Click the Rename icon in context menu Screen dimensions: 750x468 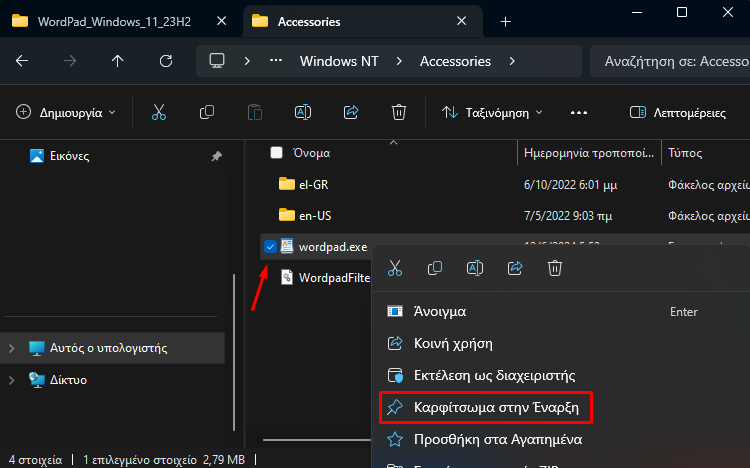click(475, 268)
